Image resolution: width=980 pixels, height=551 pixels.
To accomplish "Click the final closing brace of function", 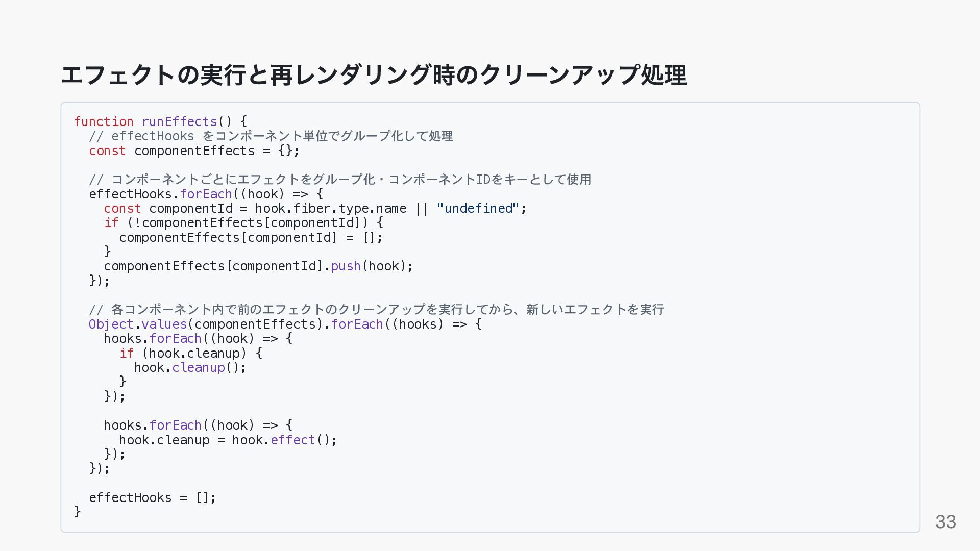I will click(78, 511).
